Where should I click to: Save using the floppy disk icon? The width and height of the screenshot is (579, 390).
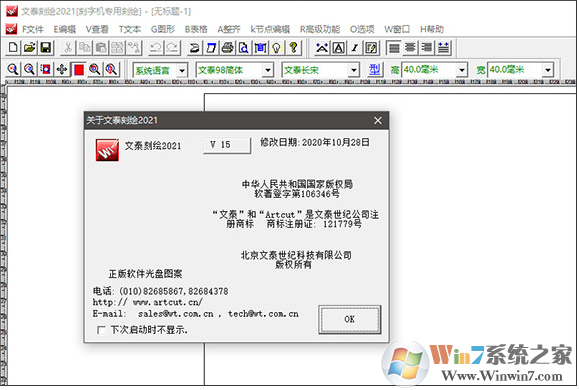[46, 48]
